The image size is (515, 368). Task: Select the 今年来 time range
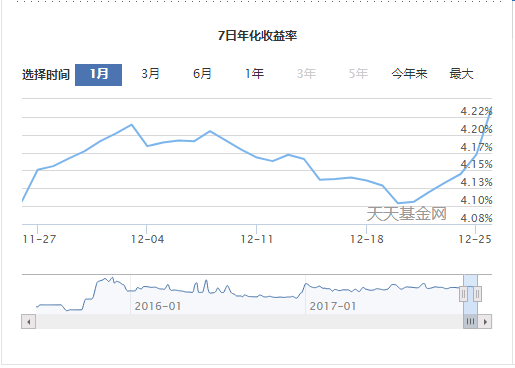click(409, 74)
